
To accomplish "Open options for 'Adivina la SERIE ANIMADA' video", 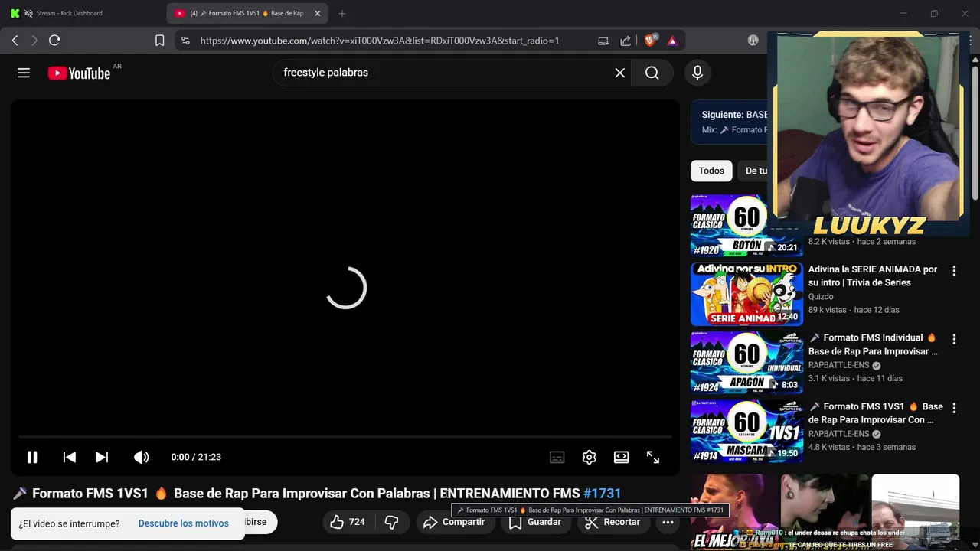I will pyautogui.click(x=954, y=271).
